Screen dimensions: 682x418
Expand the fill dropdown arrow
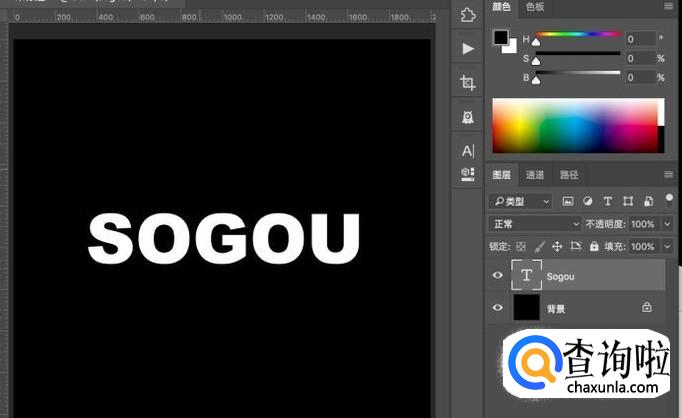click(667, 247)
